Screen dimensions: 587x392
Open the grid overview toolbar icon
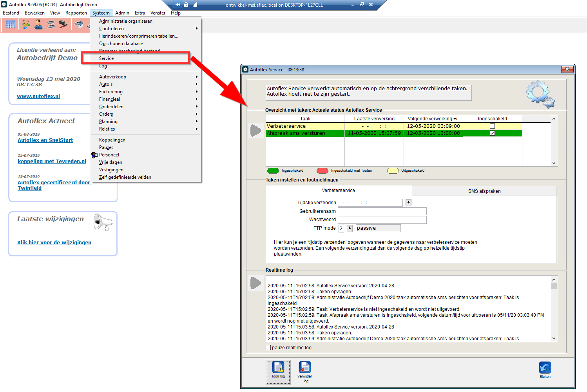[11, 25]
